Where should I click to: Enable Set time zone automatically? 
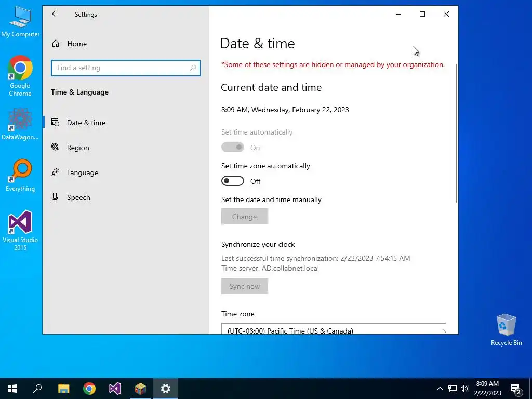tap(232, 181)
